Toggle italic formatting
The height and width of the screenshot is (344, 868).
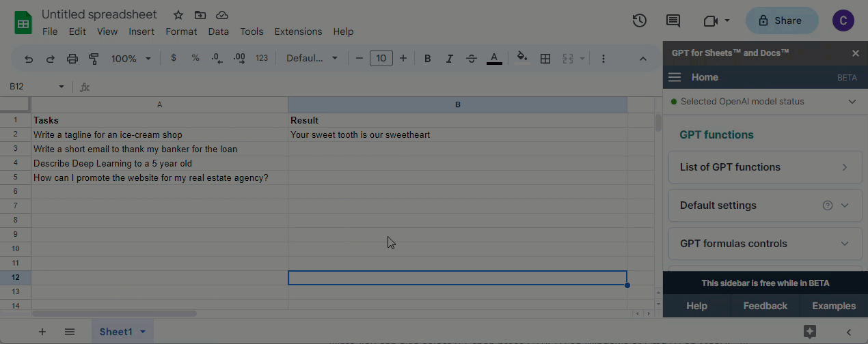(450, 59)
